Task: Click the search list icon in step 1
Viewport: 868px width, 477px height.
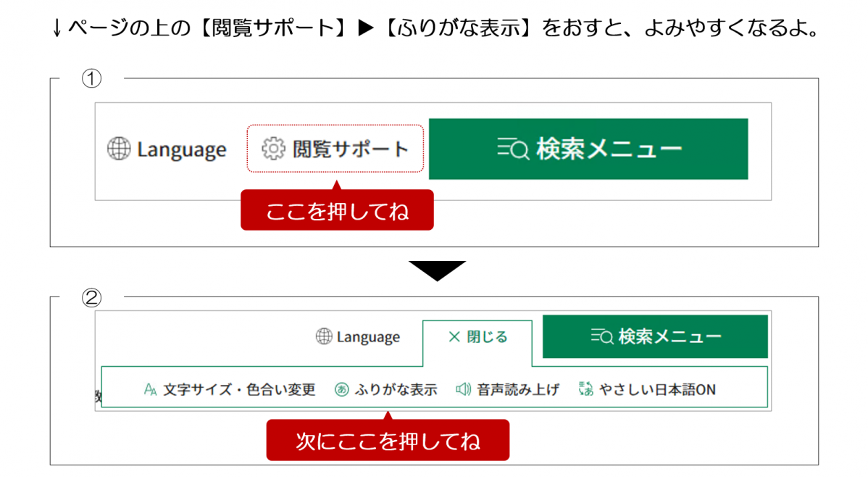Action: pos(513,149)
